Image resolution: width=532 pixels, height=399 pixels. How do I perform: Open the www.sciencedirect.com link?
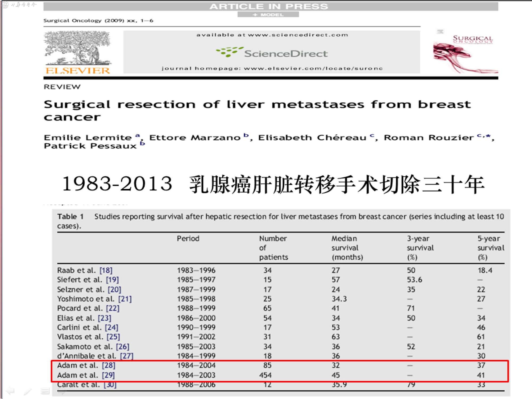[x=298, y=35]
